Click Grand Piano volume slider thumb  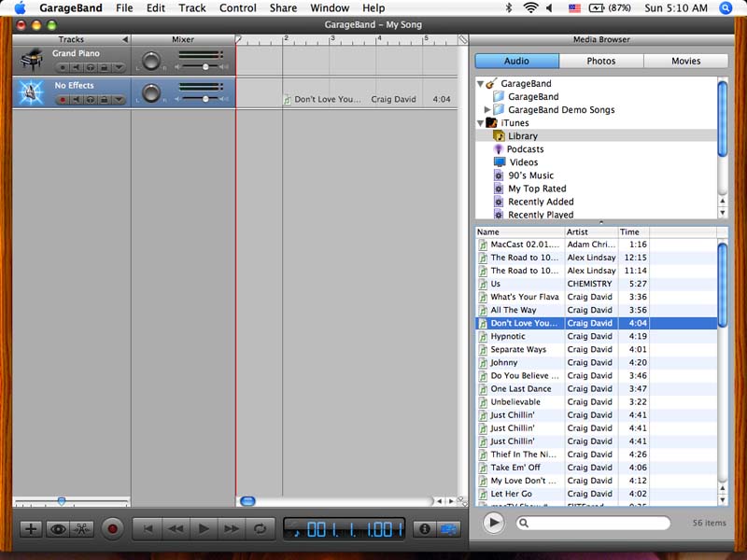[205, 67]
